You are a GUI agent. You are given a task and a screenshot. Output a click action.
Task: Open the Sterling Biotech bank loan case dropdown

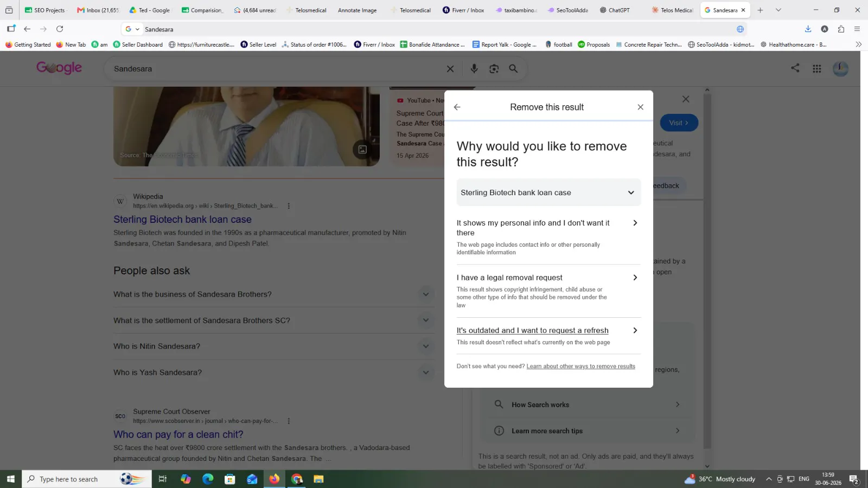click(548, 192)
